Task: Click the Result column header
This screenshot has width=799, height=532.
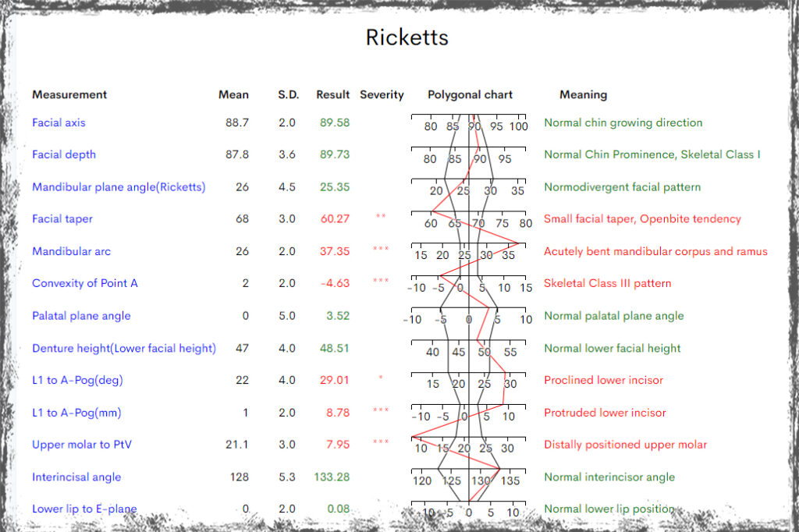Action: 332,94
